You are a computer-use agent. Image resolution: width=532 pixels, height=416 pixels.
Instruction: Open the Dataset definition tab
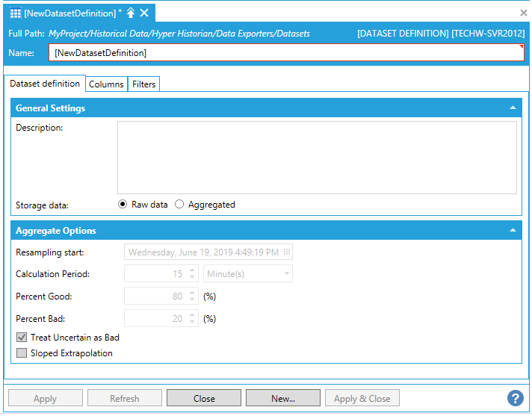point(45,84)
